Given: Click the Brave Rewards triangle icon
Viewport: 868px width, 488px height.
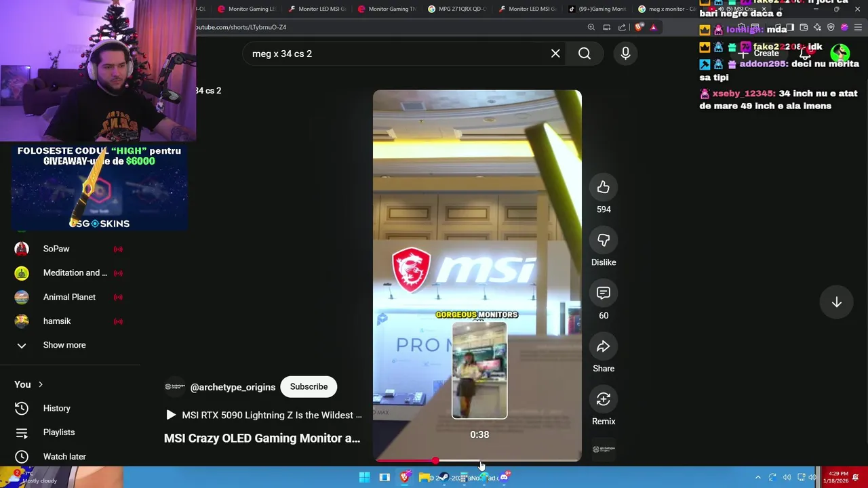Looking at the screenshot, I should click(653, 27).
